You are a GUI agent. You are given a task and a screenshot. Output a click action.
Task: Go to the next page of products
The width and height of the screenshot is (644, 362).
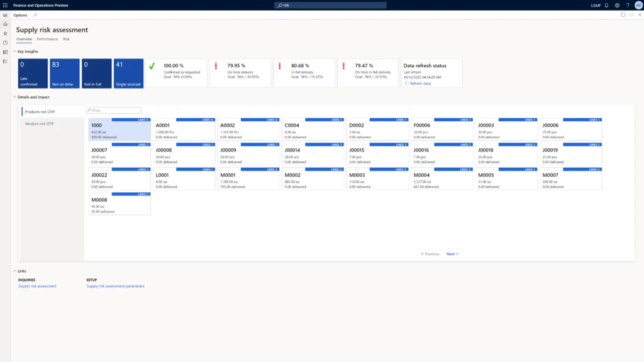tap(451, 253)
